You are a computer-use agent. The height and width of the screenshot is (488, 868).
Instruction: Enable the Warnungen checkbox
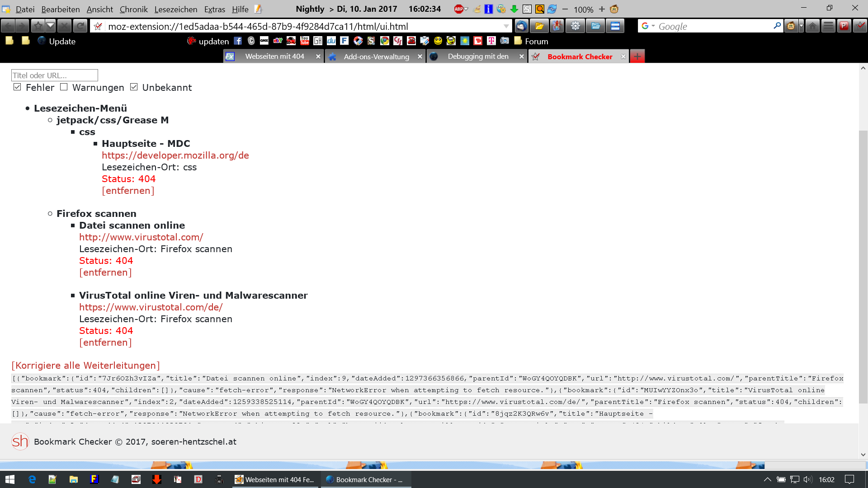[64, 87]
